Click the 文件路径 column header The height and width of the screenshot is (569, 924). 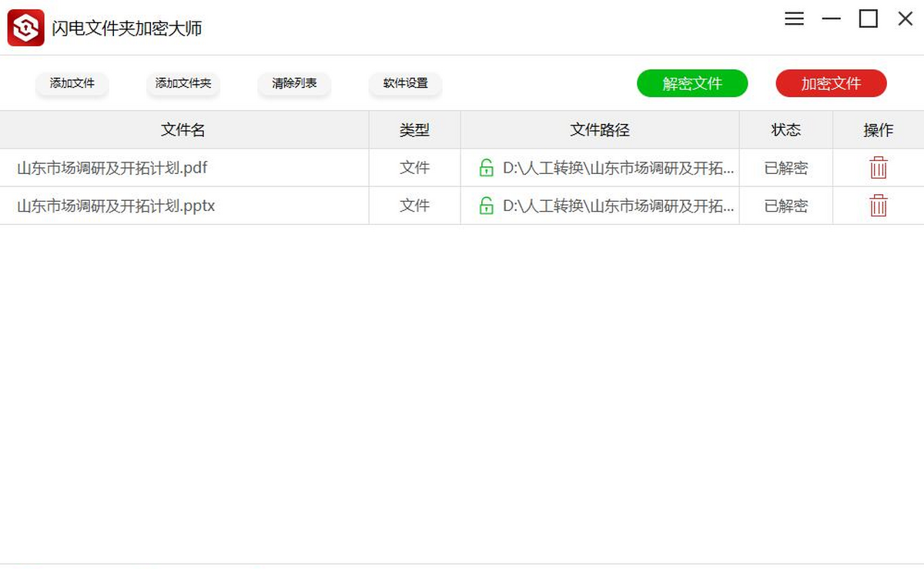(x=600, y=130)
